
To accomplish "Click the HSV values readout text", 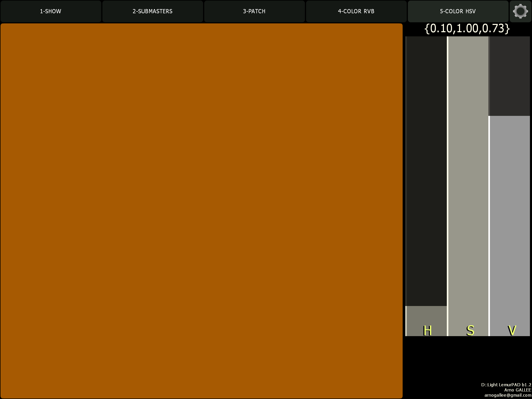I will [x=467, y=29].
